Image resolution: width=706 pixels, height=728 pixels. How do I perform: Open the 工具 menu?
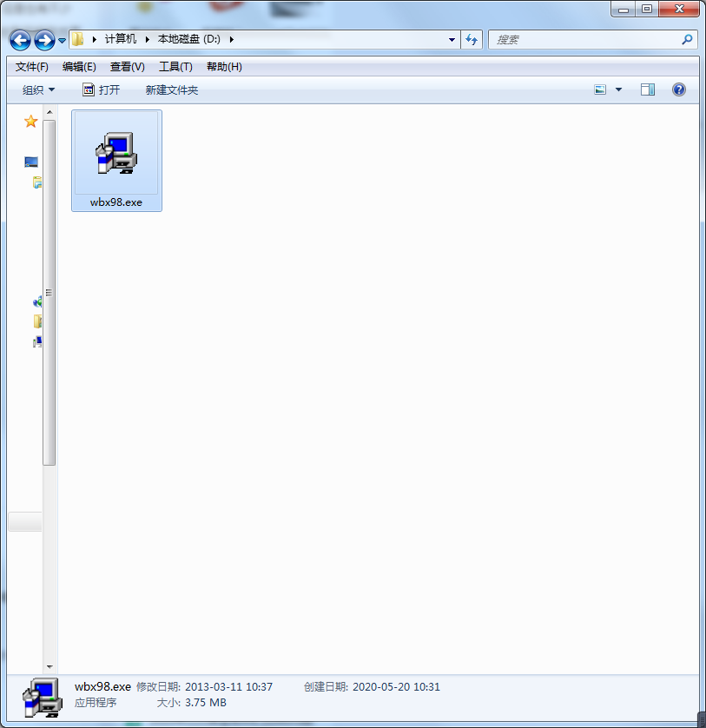click(x=175, y=66)
